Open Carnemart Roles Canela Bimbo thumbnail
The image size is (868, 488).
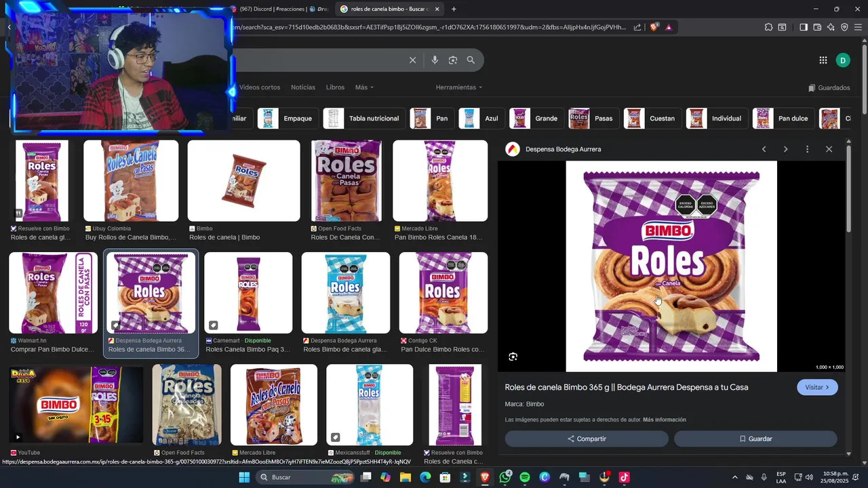pyautogui.click(x=248, y=293)
